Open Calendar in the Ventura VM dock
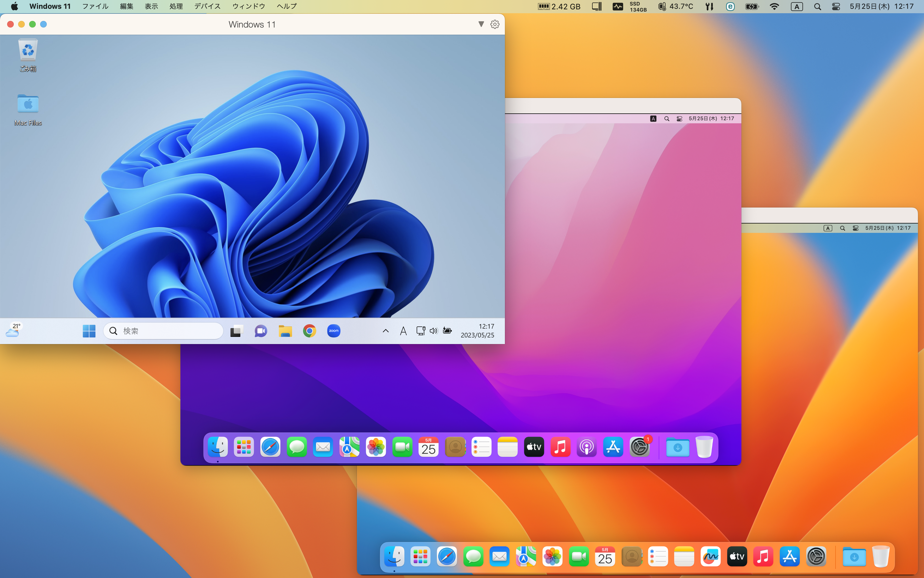The height and width of the screenshot is (578, 924). [605, 557]
